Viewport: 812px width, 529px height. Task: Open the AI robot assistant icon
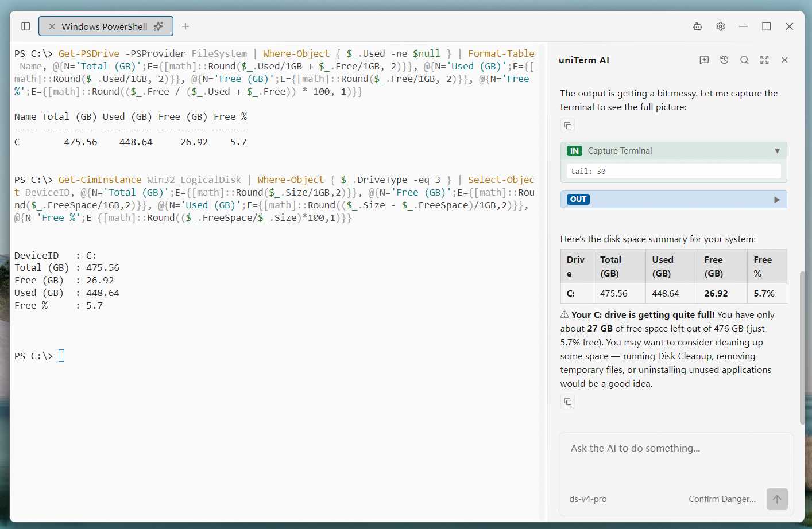(x=697, y=26)
